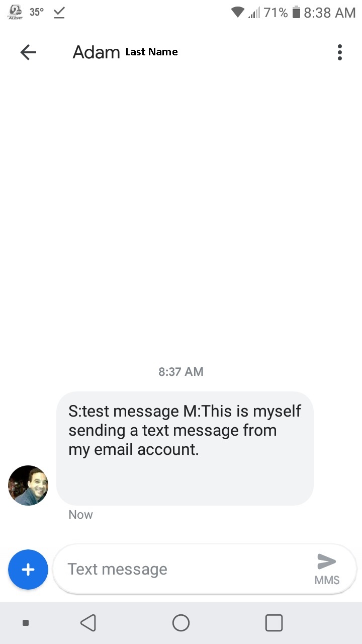Viewport: 362px width, 644px height.
Task: Open the three-dot overflow menu
Action: pos(340,52)
